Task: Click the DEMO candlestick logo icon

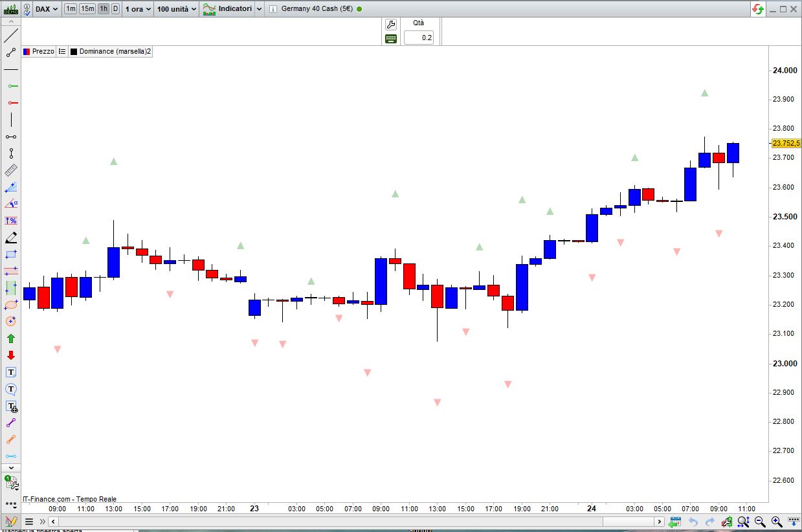Action: pyautogui.click(x=11, y=9)
